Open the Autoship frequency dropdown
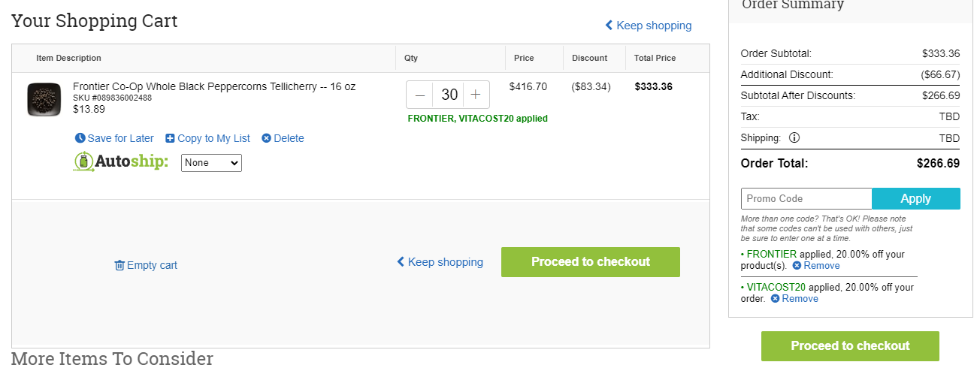 point(211,162)
